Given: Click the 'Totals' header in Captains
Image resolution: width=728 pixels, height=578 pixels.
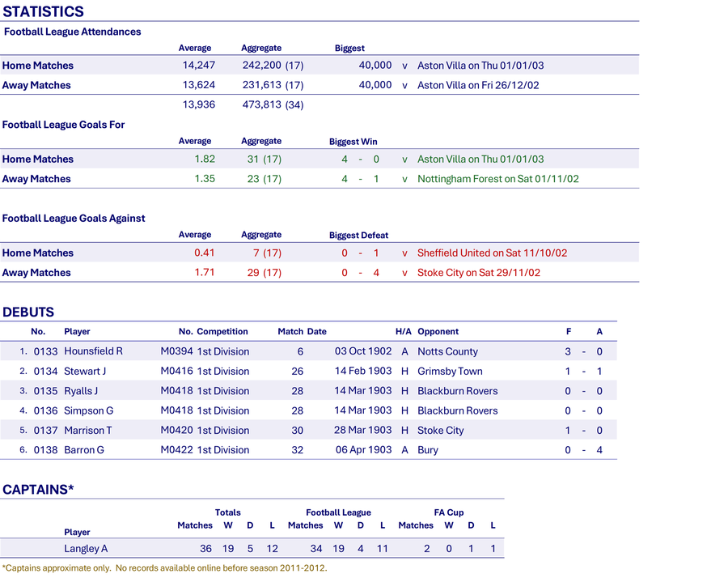Looking at the screenshot, I should (227, 512).
